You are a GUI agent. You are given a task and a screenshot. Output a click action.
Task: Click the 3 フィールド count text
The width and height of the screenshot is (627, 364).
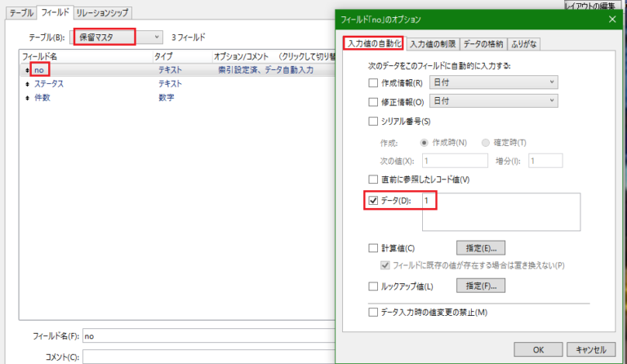click(x=189, y=38)
